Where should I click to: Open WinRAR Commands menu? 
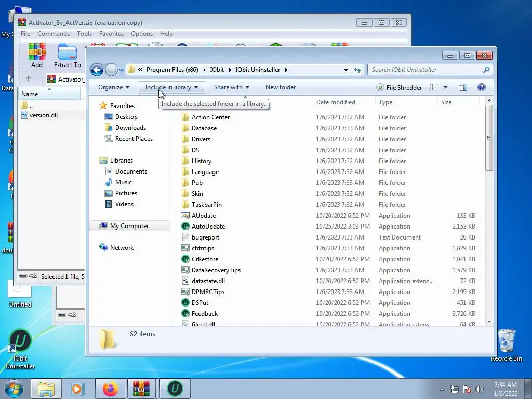click(x=54, y=34)
